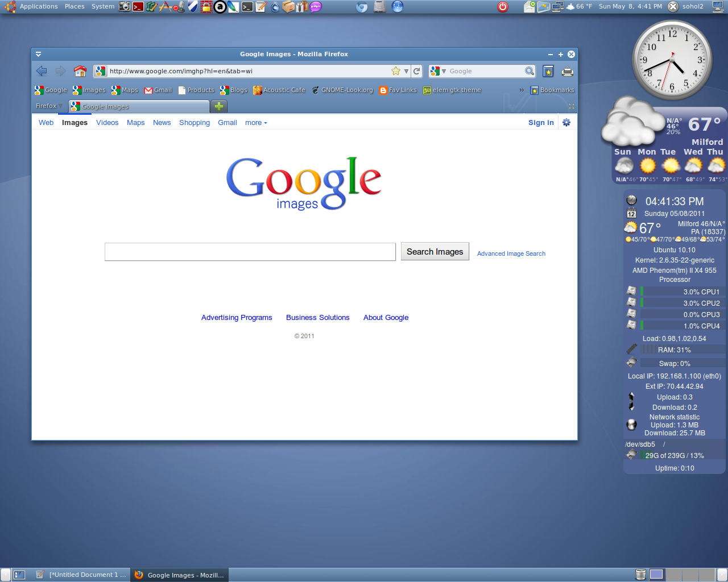Open the notepad text editor launcher
This screenshot has height=582, width=728.
[x=260, y=7]
